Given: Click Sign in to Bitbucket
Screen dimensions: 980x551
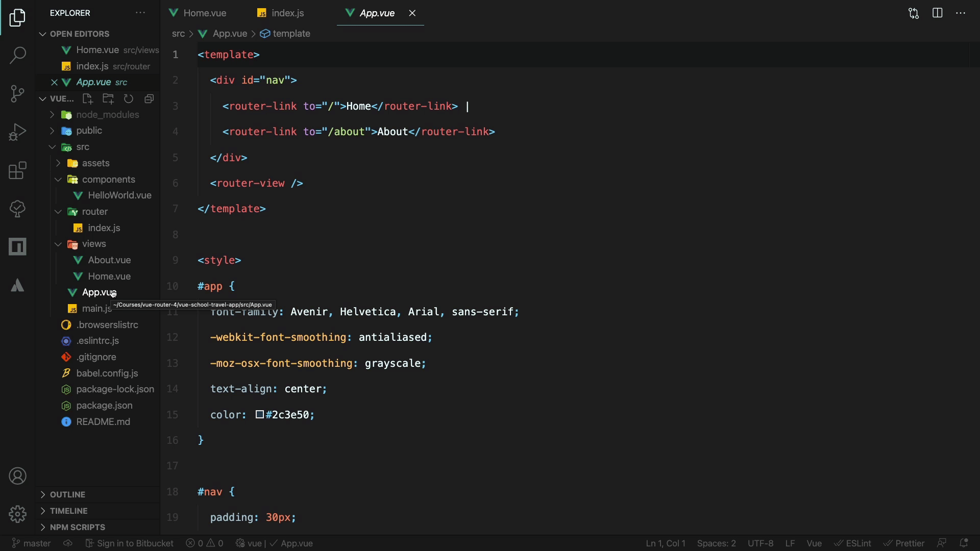Looking at the screenshot, I should click(130, 543).
